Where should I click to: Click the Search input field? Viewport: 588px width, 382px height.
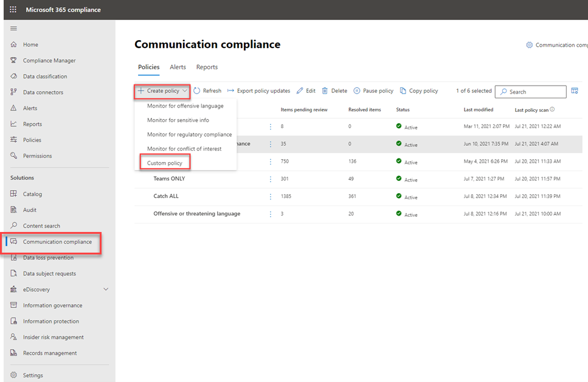pyautogui.click(x=531, y=92)
